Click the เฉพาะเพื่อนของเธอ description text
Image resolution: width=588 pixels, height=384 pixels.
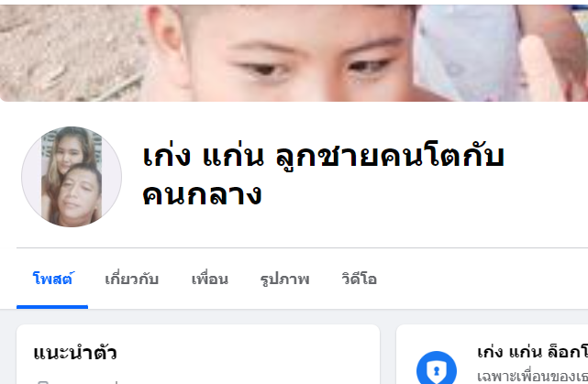[x=532, y=377]
